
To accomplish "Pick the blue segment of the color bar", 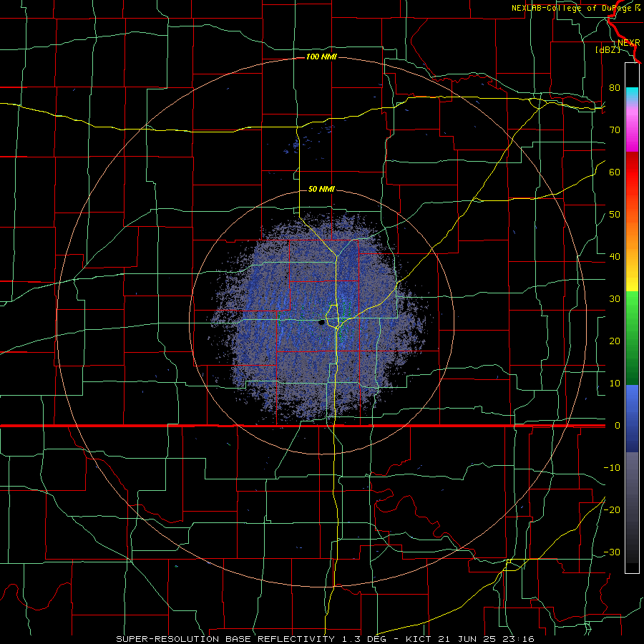I will [632, 418].
